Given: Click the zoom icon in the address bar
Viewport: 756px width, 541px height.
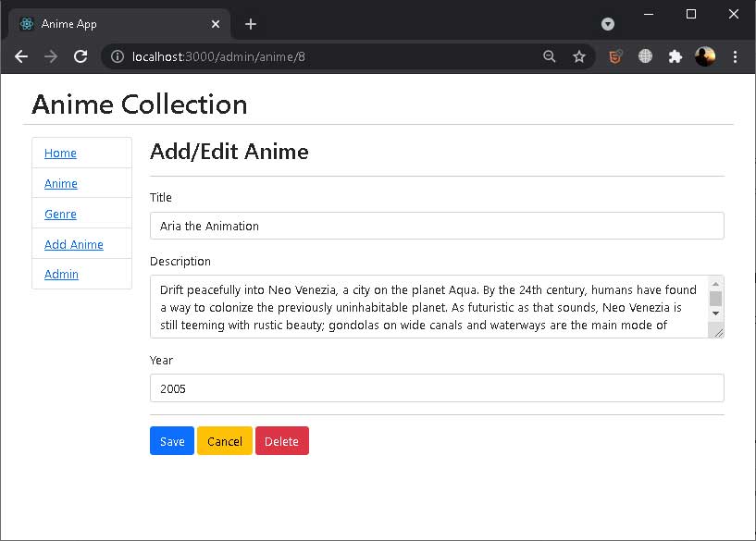Looking at the screenshot, I should [x=550, y=55].
